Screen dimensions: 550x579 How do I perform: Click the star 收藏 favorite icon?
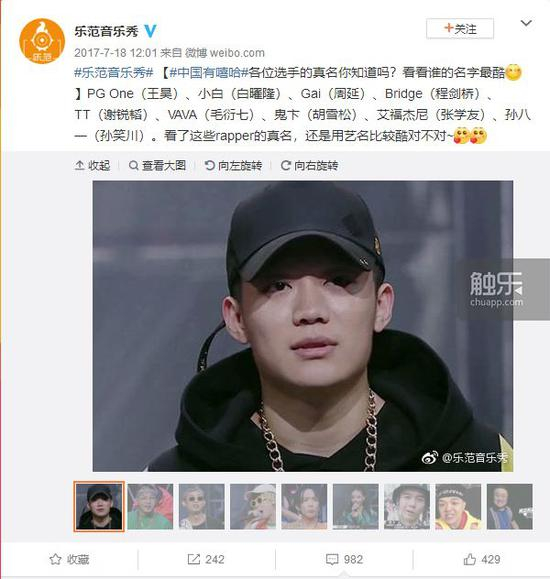click(55, 559)
